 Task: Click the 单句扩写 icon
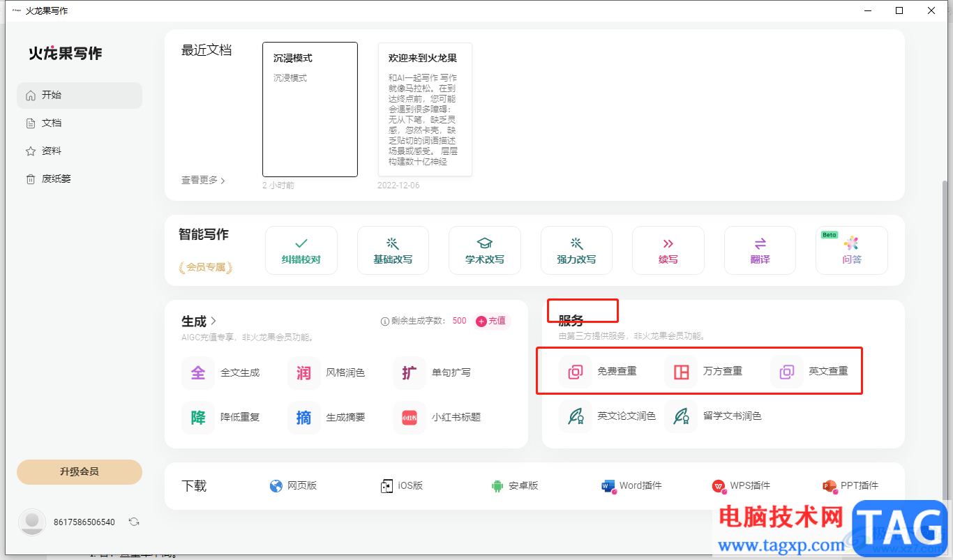click(x=410, y=373)
